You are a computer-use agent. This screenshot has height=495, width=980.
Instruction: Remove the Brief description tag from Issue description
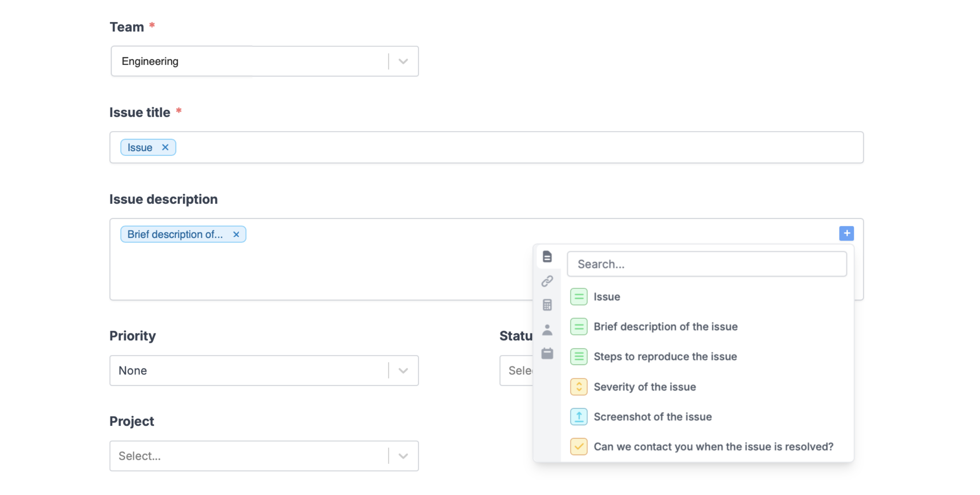pyautogui.click(x=236, y=234)
